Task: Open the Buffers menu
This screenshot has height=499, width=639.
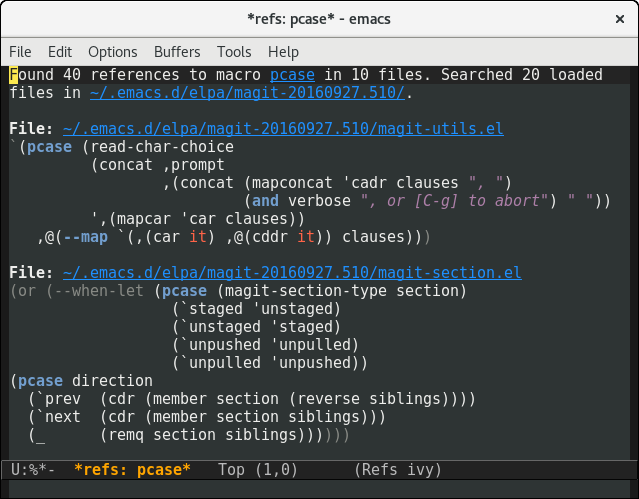Action: point(177,52)
